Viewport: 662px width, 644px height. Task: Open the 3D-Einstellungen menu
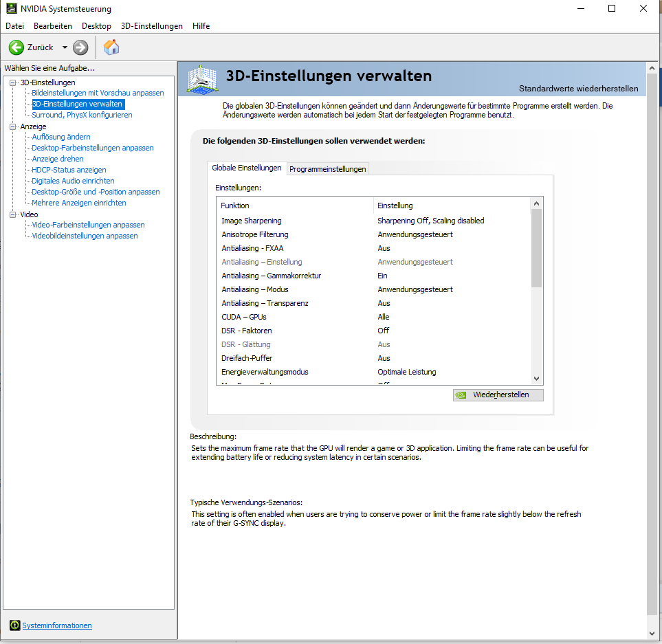[151, 26]
